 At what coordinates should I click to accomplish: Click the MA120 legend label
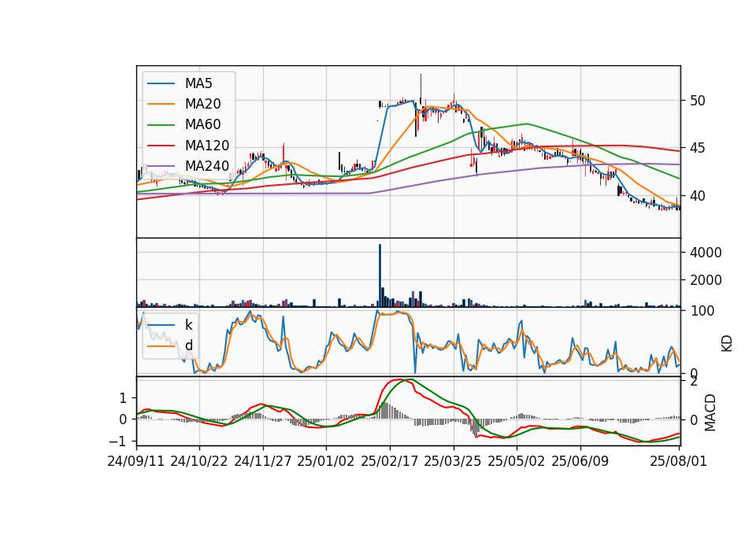[207, 146]
